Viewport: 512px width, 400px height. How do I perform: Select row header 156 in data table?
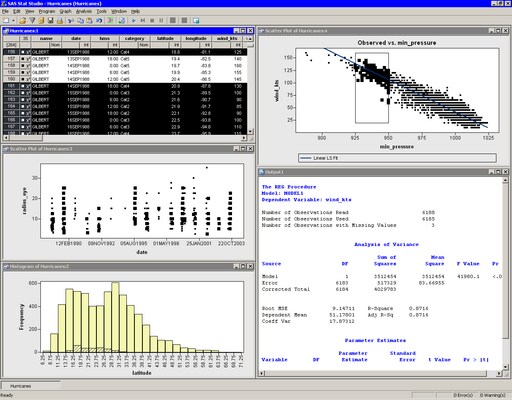click(11, 52)
